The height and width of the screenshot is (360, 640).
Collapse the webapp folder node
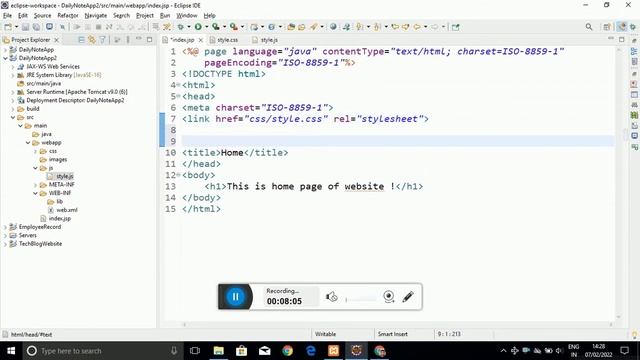pos(28,142)
